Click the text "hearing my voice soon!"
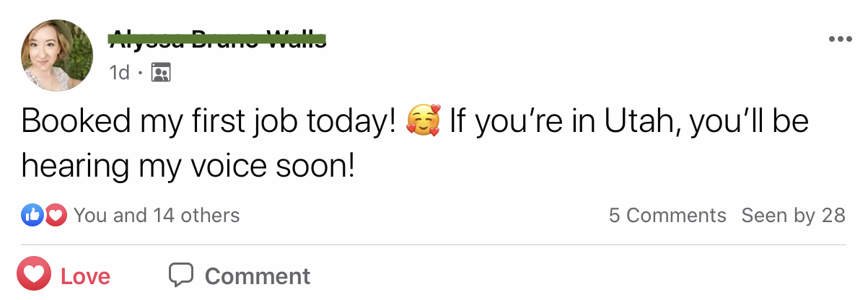Screen dimensions: 868x300 pos(188,165)
